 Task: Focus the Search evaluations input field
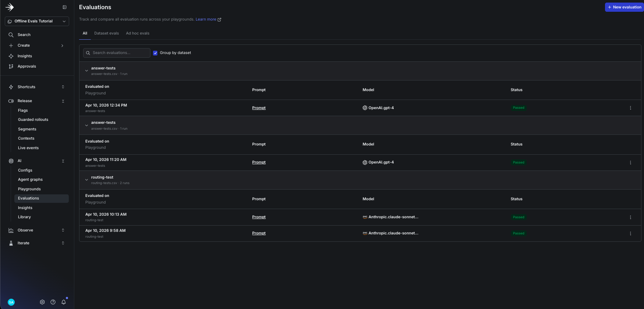pos(117,53)
